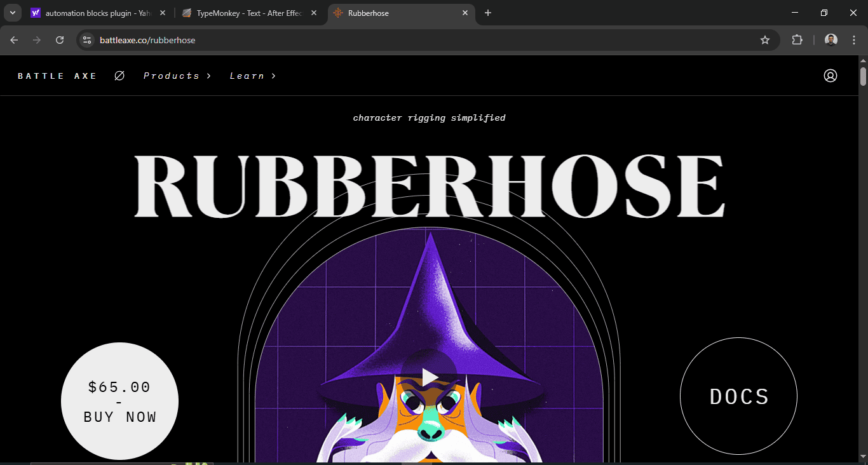Screen dimensions: 868x465
Task: Go back to previous page
Action: point(14,40)
